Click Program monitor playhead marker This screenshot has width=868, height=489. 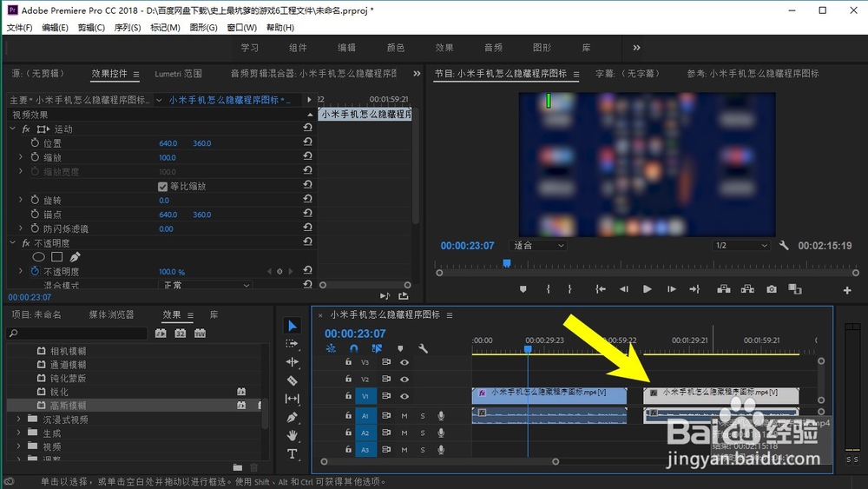[507, 263]
